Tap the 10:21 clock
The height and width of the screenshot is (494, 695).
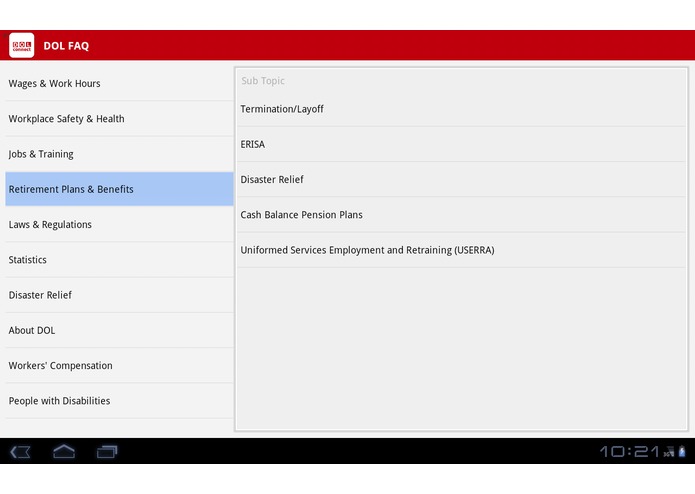point(629,451)
